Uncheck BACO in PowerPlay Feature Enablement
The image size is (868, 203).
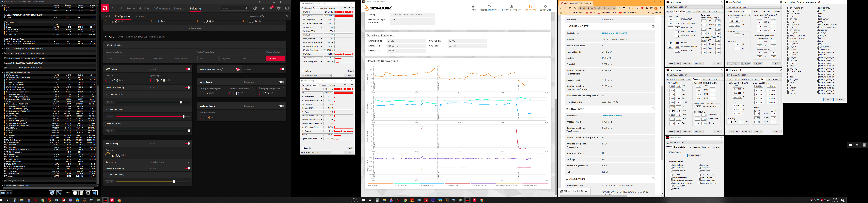point(788,66)
